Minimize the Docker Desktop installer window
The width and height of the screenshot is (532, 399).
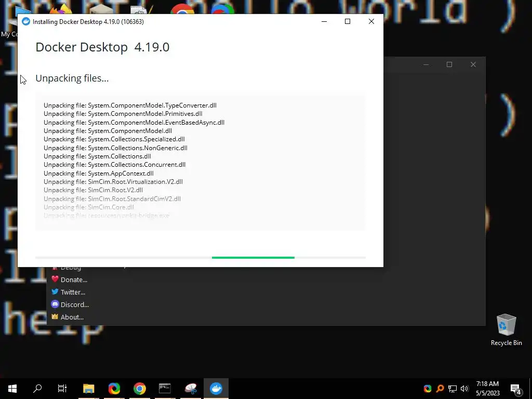(324, 21)
